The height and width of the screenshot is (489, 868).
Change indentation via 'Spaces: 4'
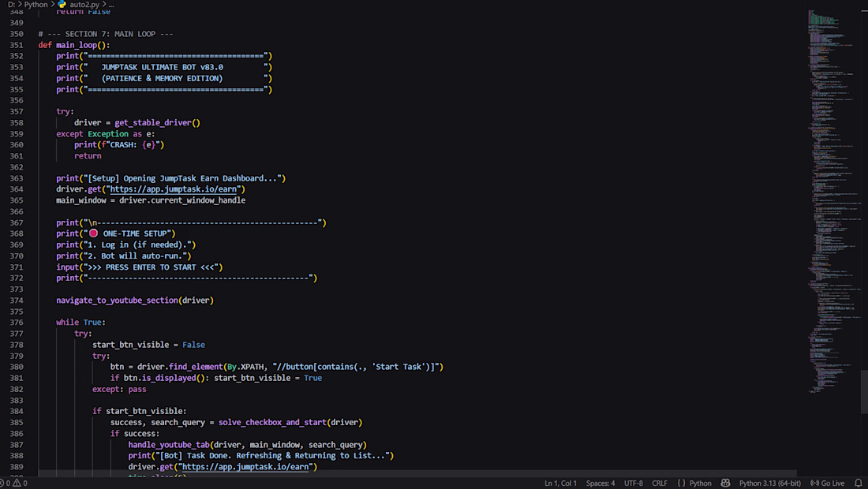[x=600, y=483]
